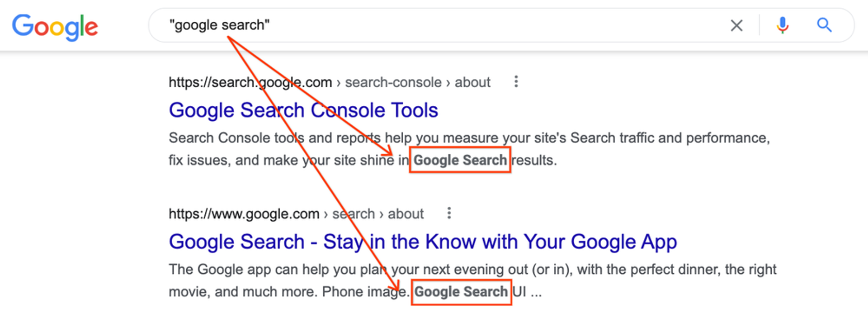Open the 'Google Search Console Tools' result
This screenshot has width=868, height=323.
(303, 109)
